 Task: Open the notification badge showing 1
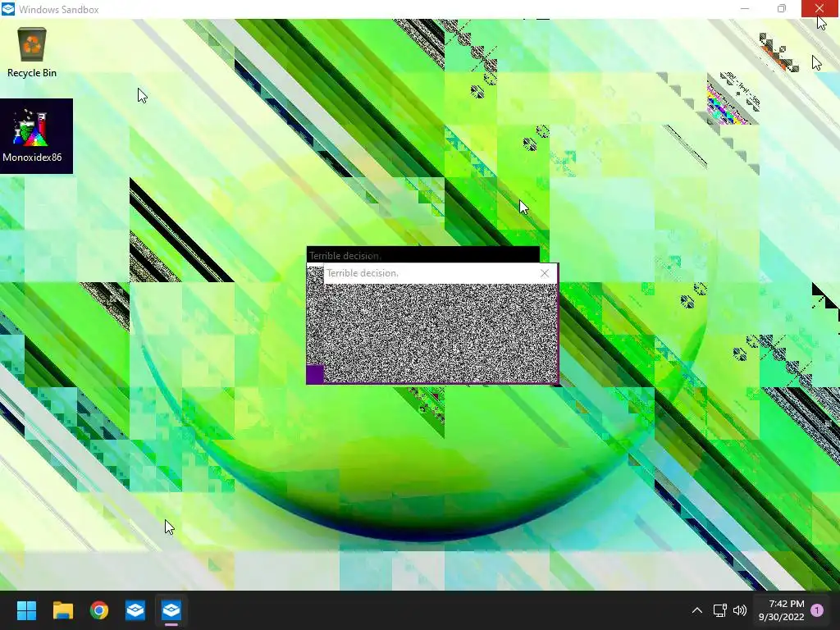click(x=817, y=610)
